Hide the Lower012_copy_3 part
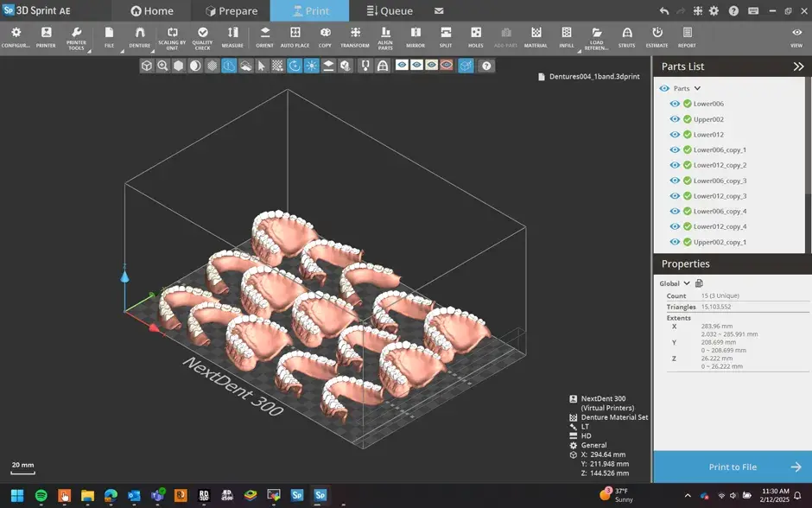 pyautogui.click(x=675, y=195)
